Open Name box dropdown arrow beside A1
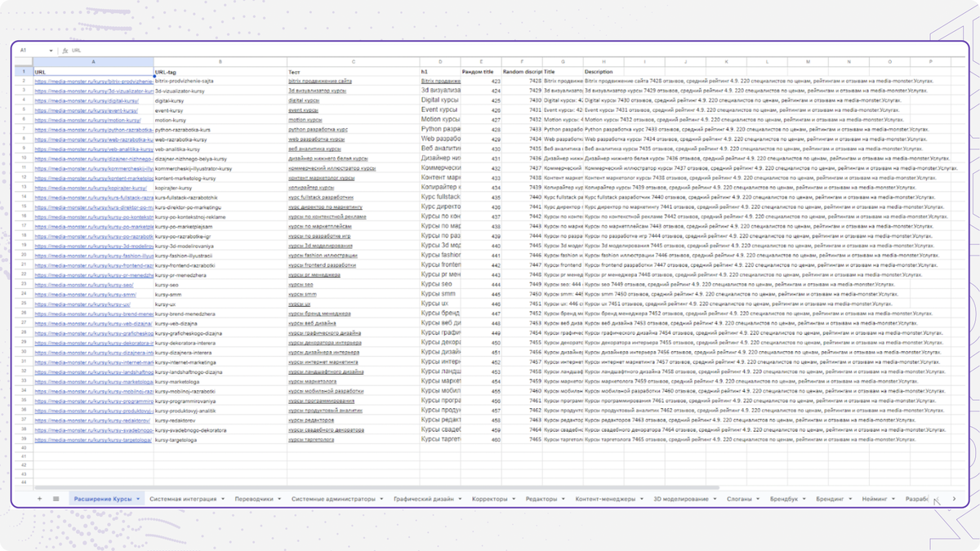 tap(51, 51)
